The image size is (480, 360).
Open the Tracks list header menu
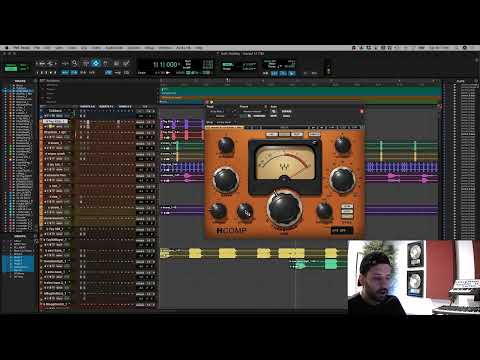[x=20, y=81]
